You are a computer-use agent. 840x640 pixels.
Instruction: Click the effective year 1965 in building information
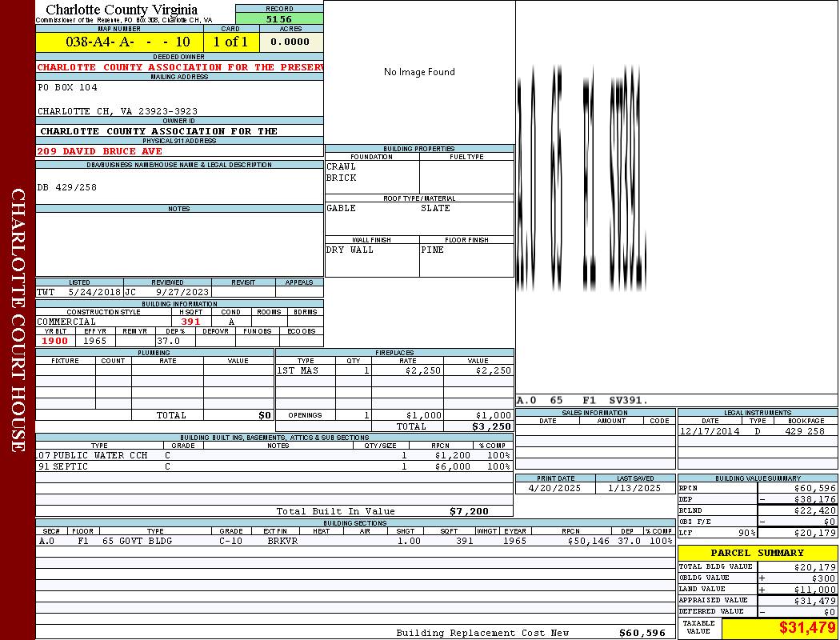[95, 341]
